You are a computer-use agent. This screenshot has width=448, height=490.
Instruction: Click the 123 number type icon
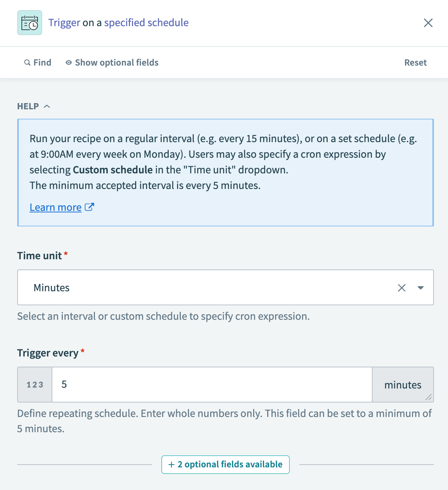point(35,385)
